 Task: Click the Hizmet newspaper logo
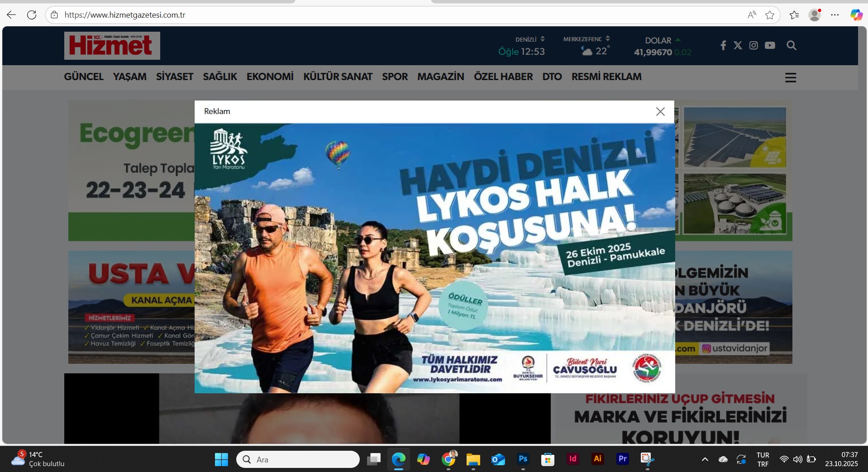[x=112, y=46]
